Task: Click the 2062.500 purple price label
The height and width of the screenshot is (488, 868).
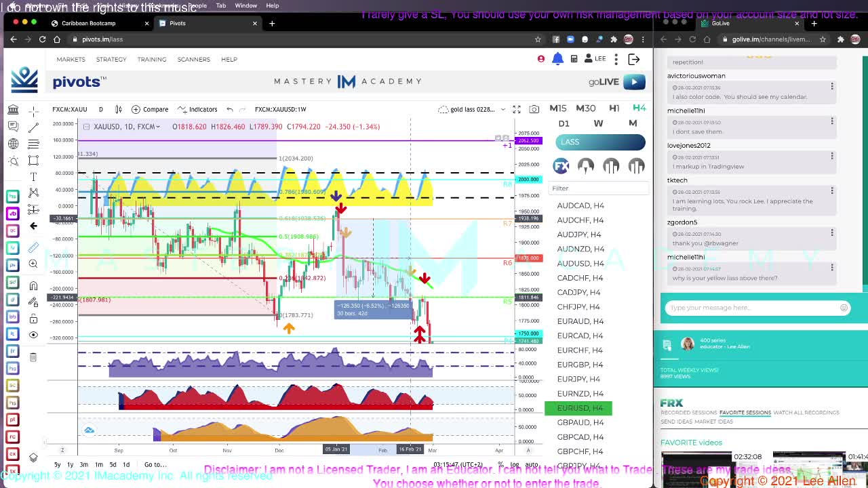Action: [528, 140]
